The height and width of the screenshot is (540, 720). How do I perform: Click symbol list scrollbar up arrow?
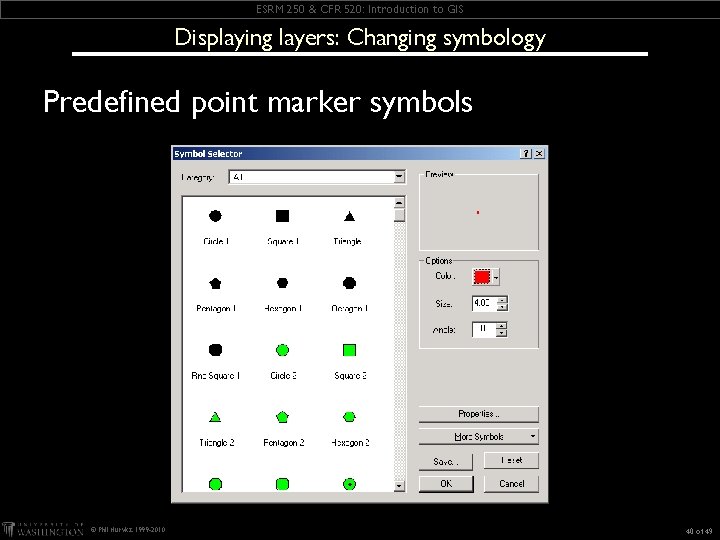click(x=399, y=202)
